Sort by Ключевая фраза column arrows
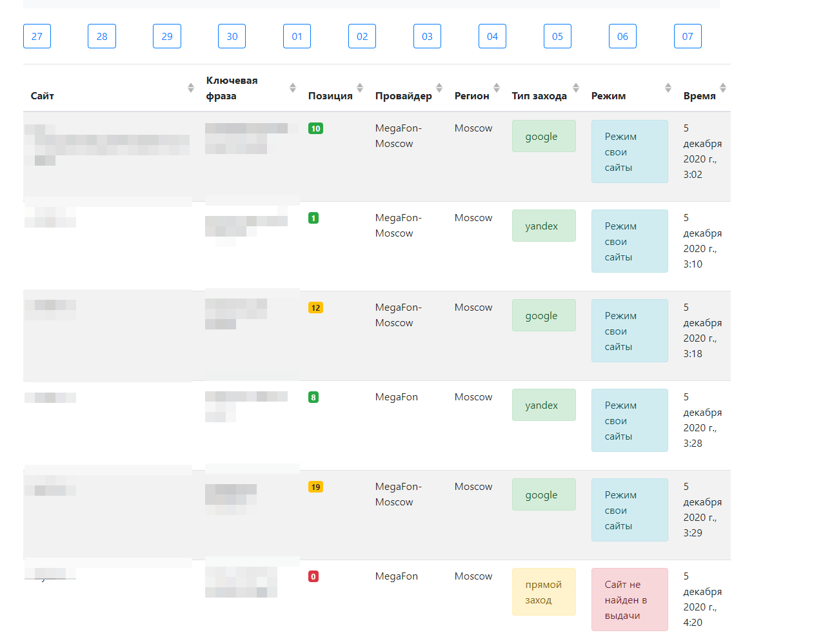Viewport: 823px width, 644px height. point(293,88)
